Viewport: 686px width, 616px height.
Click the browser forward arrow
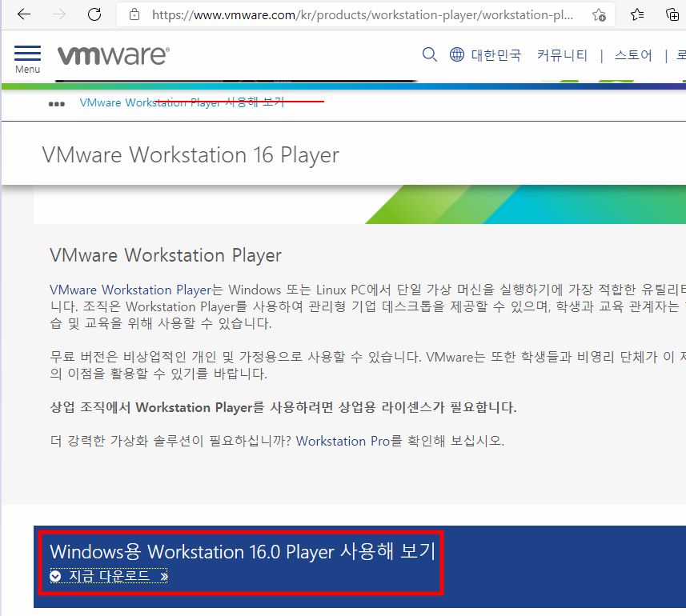coord(59,14)
